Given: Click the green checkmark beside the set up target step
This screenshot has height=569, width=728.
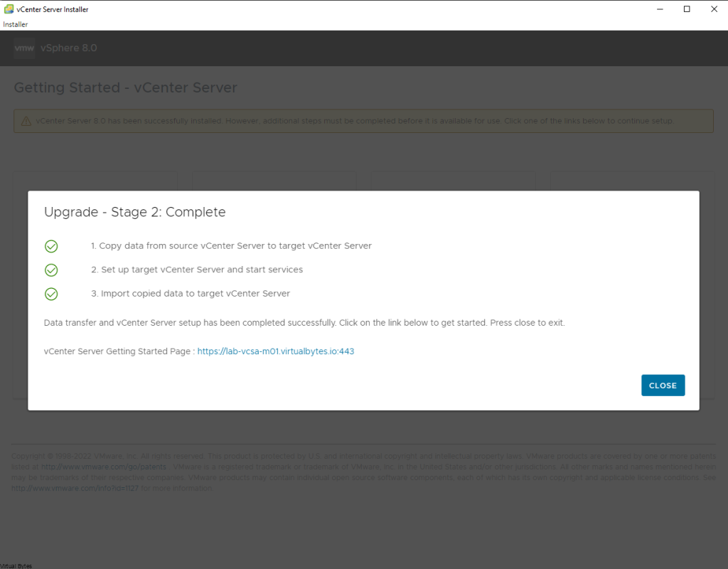Looking at the screenshot, I should click(x=51, y=270).
